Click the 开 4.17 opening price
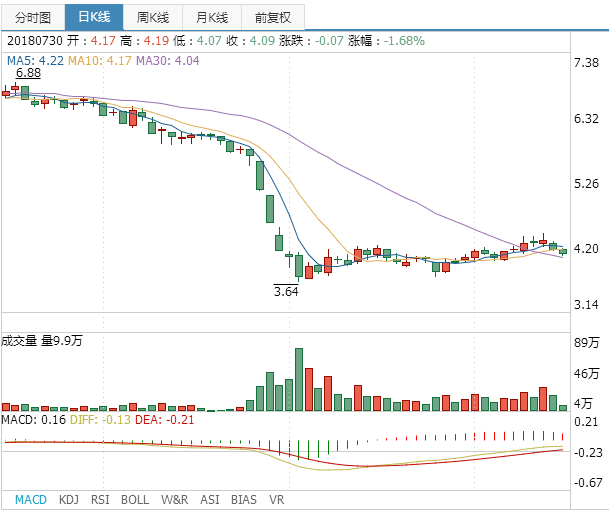Image resolution: width=609 pixels, height=512 pixels. (91, 40)
